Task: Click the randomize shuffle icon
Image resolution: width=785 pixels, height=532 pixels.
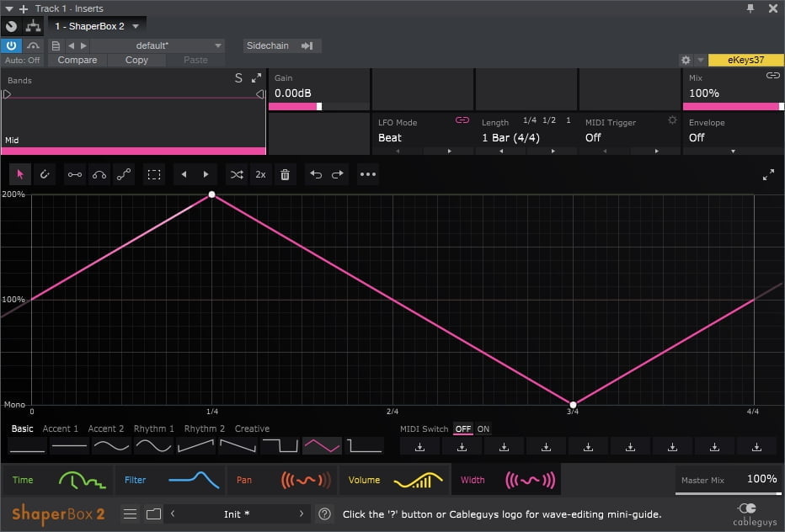Action: coord(237,174)
